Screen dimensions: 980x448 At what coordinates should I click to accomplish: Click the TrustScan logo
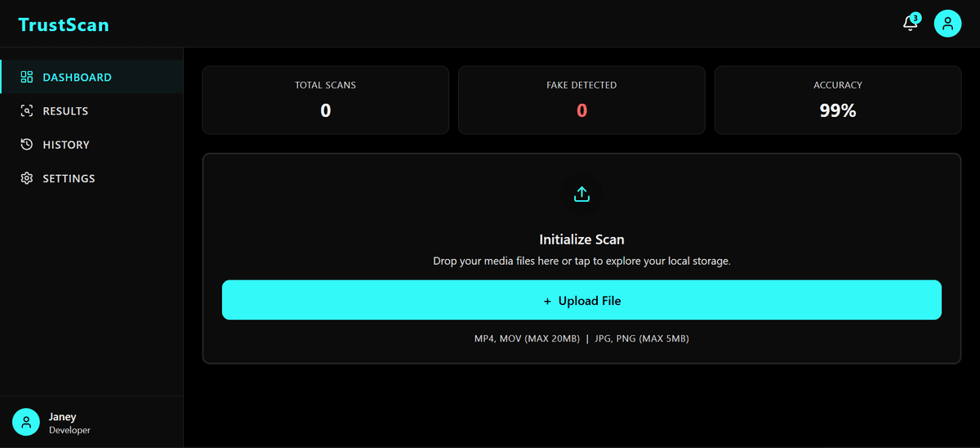(x=64, y=25)
